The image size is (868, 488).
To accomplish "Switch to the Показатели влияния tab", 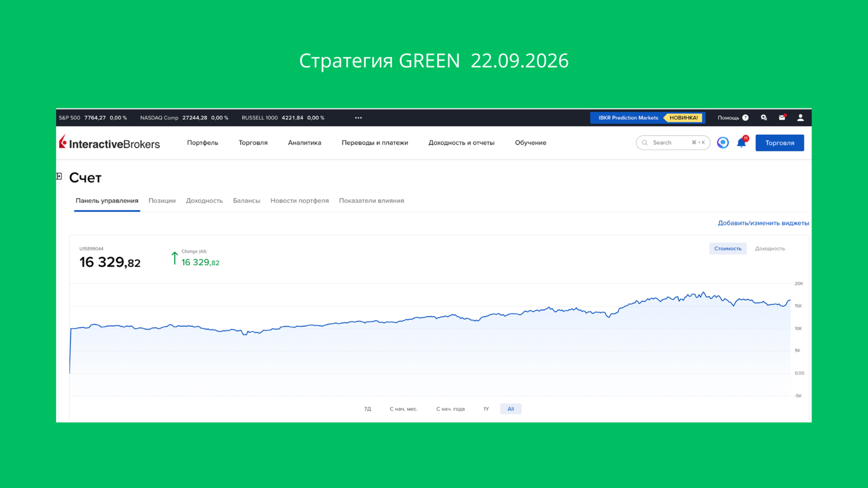I will pos(371,201).
